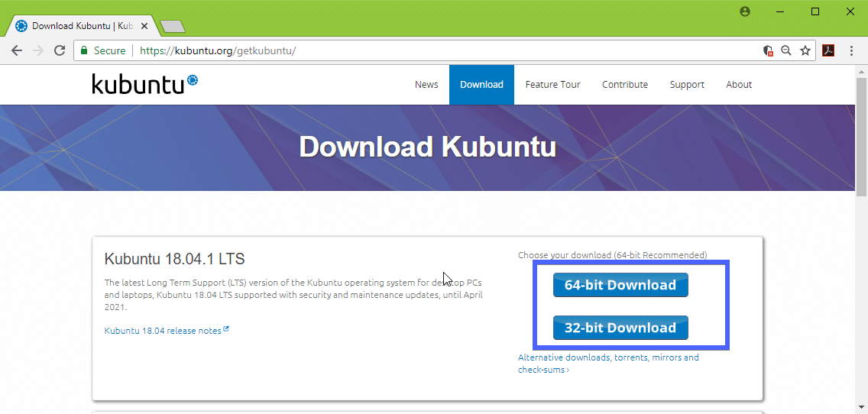868x414 pixels.
Task: Close the Download Kubuntu tab
Action: [x=144, y=25]
